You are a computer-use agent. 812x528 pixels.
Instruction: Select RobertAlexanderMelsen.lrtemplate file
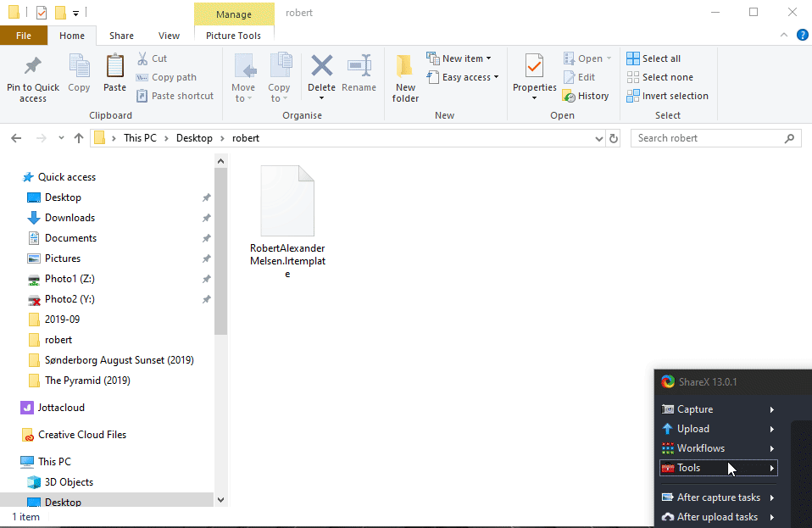tap(287, 221)
